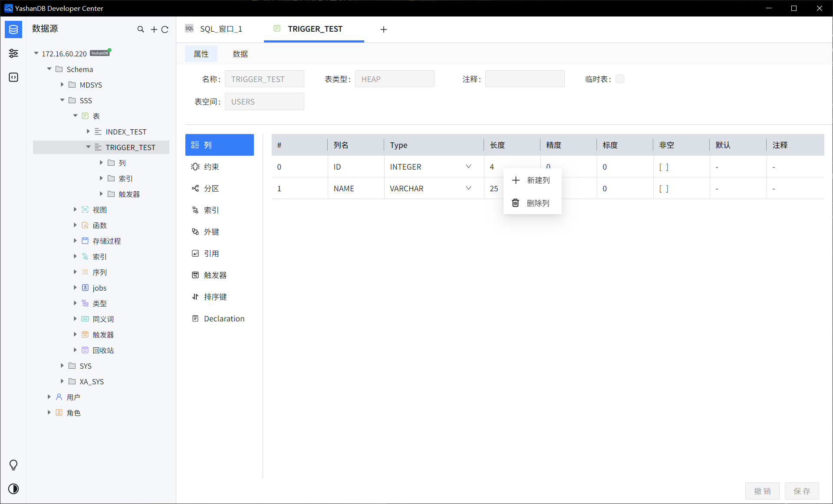Collapse the SSS schema node

click(x=62, y=100)
